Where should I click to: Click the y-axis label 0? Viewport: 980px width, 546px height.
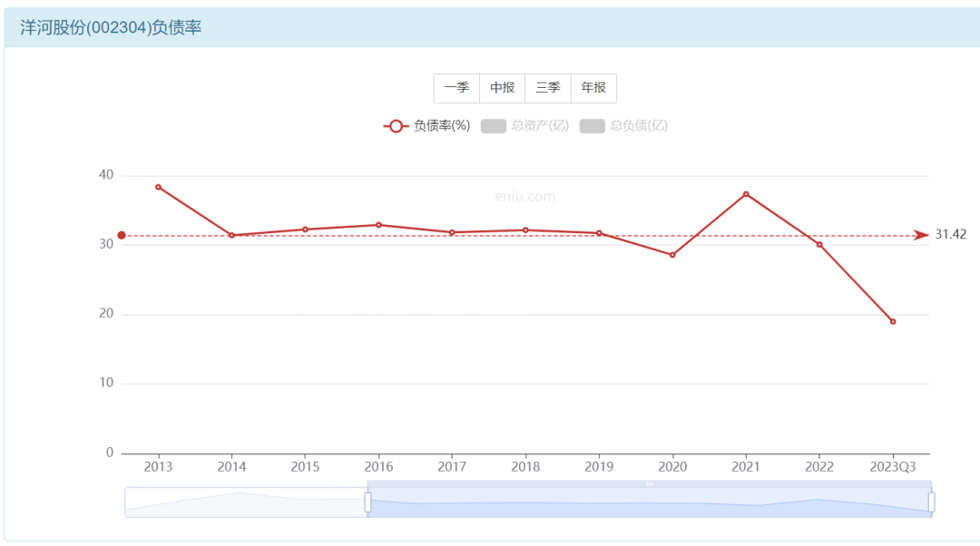pyautogui.click(x=110, y=453)
